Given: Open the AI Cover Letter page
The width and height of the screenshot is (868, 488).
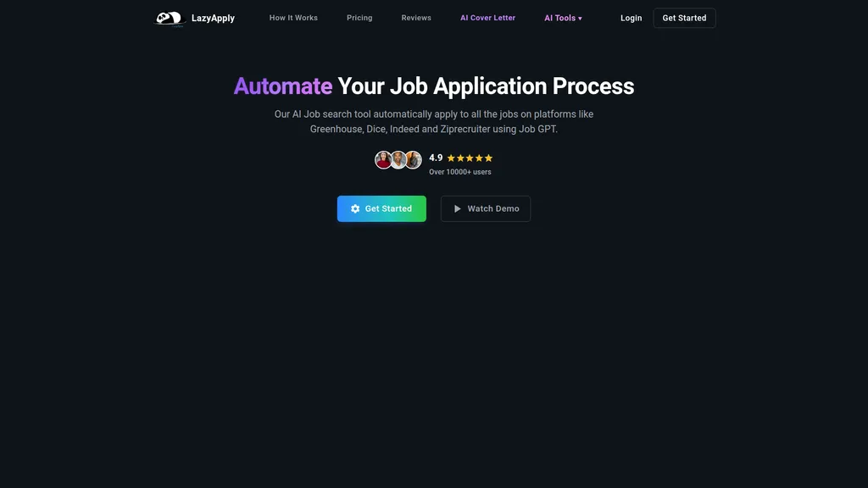Looking at the screenshot, I should (487, 18).
